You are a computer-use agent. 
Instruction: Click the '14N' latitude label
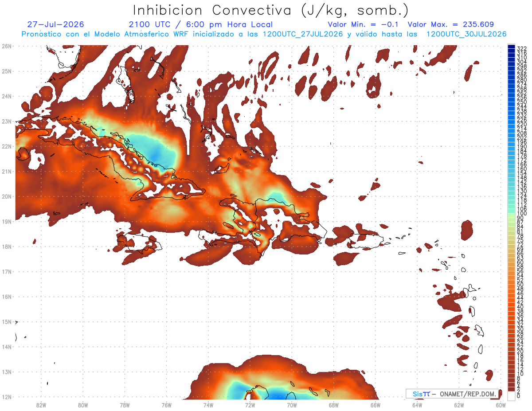pos(6,347)
